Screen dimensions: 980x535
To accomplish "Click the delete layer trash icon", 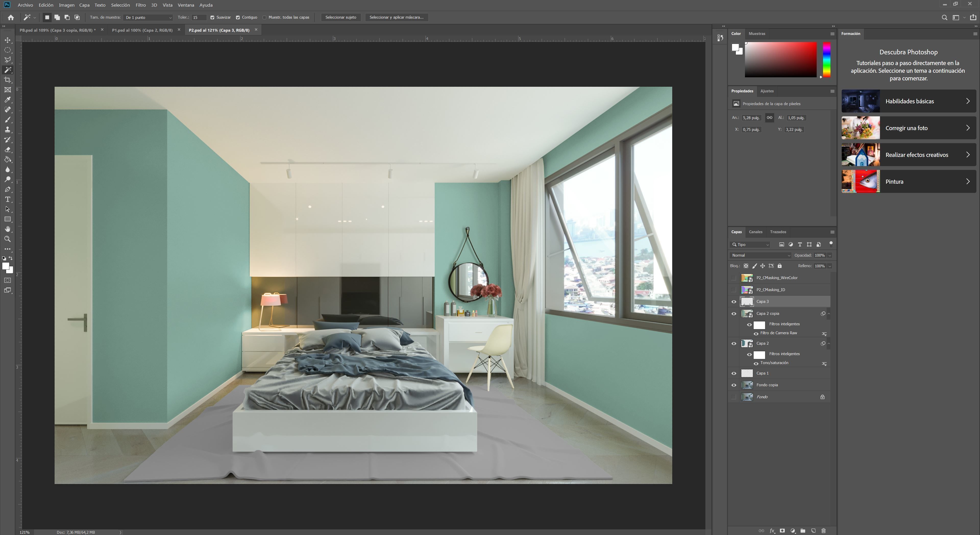I will pos(824,531).
